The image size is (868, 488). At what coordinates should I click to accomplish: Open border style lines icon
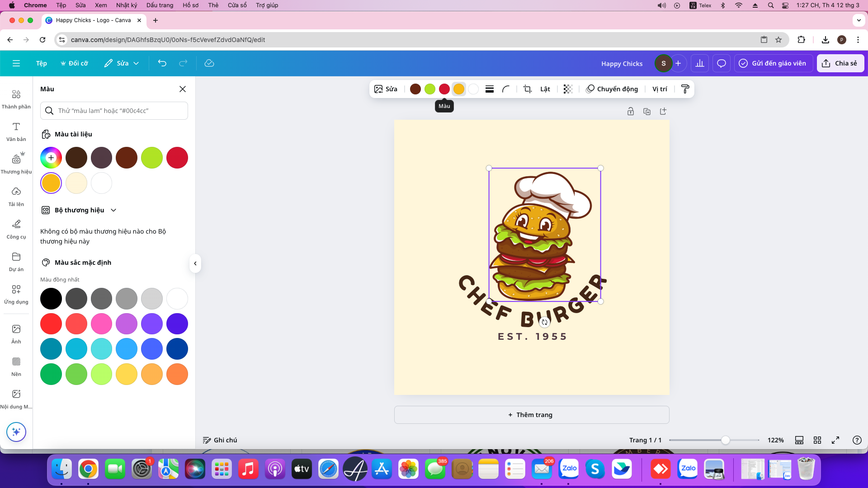490,89
